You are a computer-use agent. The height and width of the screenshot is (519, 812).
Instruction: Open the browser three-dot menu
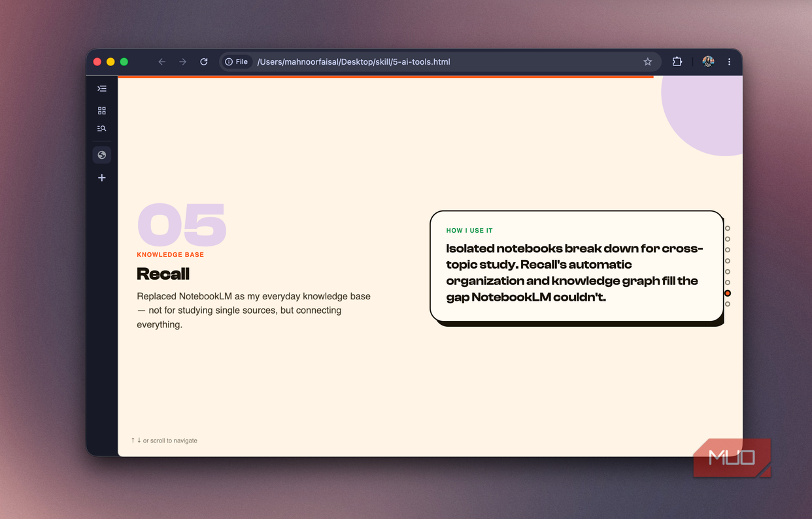click(730, 62)
